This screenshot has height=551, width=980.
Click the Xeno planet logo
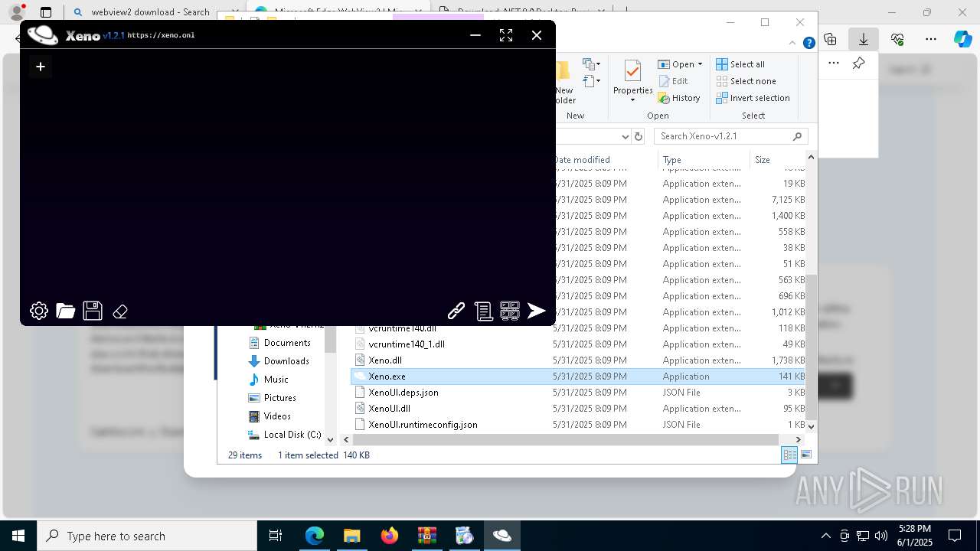[x=43, y=34]
